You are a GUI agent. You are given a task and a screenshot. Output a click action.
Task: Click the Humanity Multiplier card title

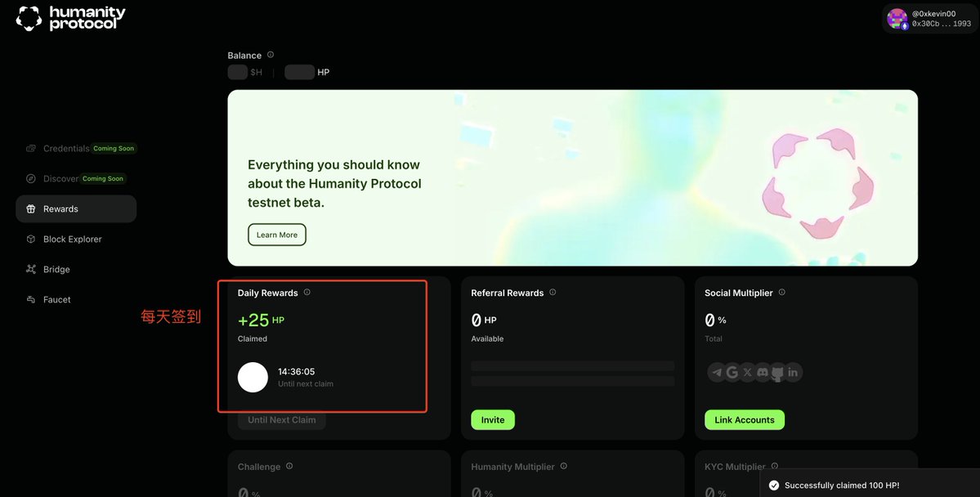pyautogui.click(x=512, y=467)
